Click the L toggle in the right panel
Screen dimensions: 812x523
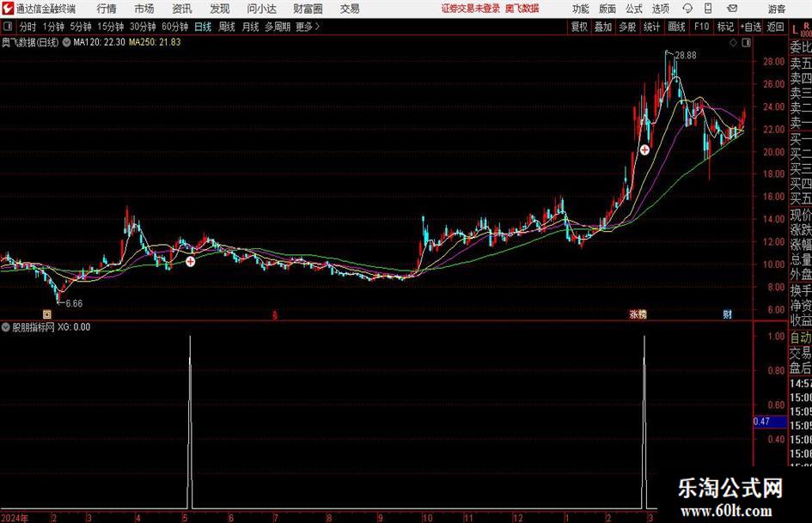795,31
